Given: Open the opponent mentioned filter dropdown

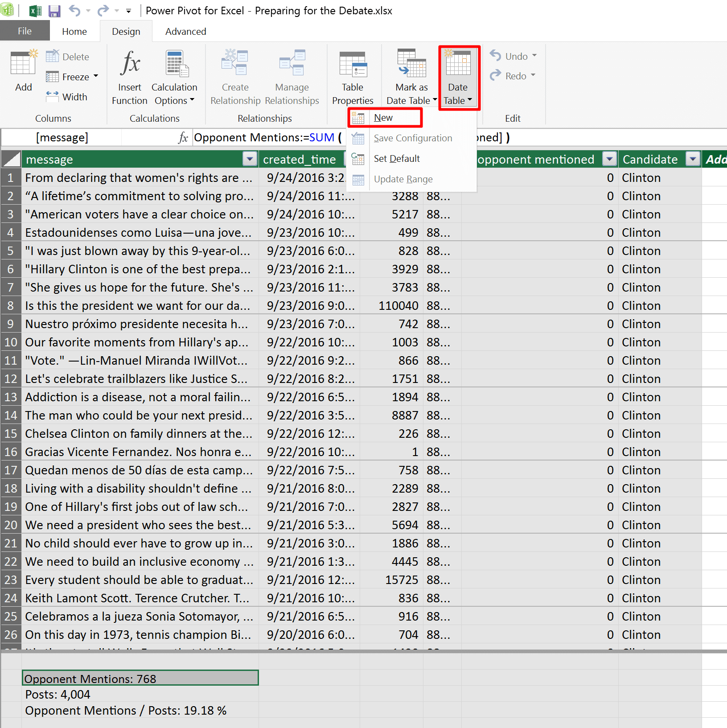Looking at the screenshot, I should pos(609,159).
